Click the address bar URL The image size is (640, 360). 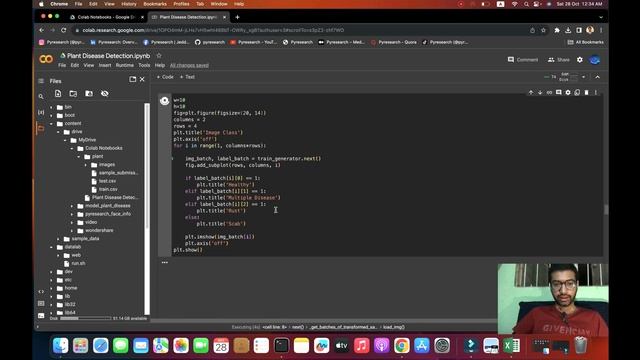pos(213,30)
